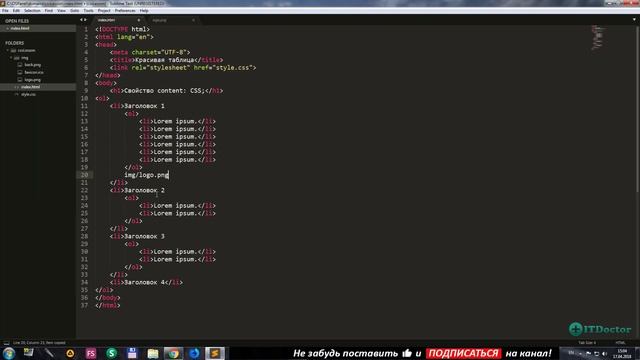Open the green S taskbar icon
This screenshot has width=640, height=360.
111,353
